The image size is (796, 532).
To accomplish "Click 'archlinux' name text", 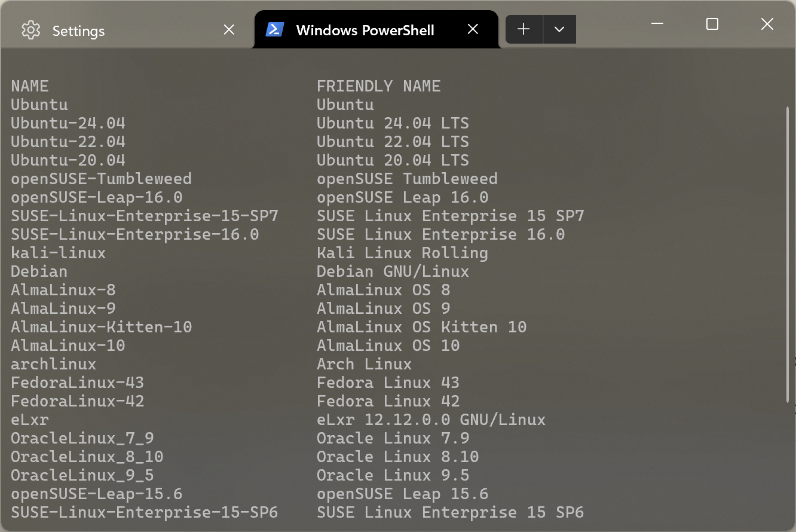I will (x=54, y=364).
